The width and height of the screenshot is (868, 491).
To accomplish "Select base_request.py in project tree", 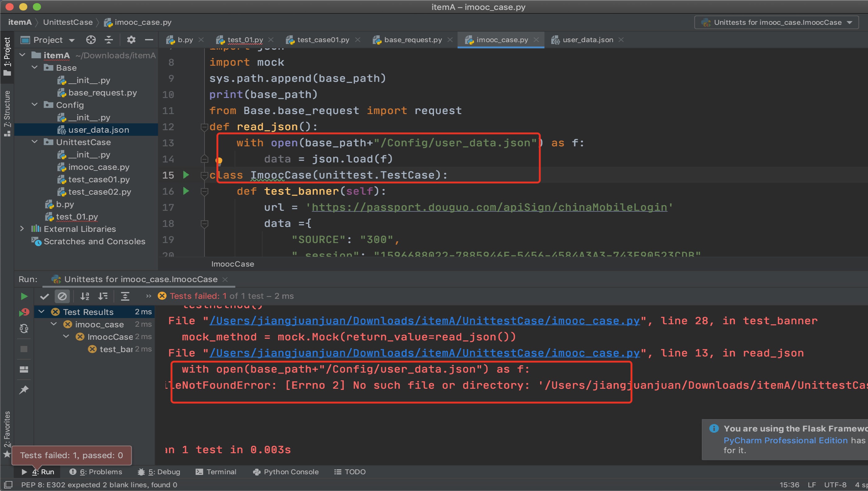I will pos(86,92).
